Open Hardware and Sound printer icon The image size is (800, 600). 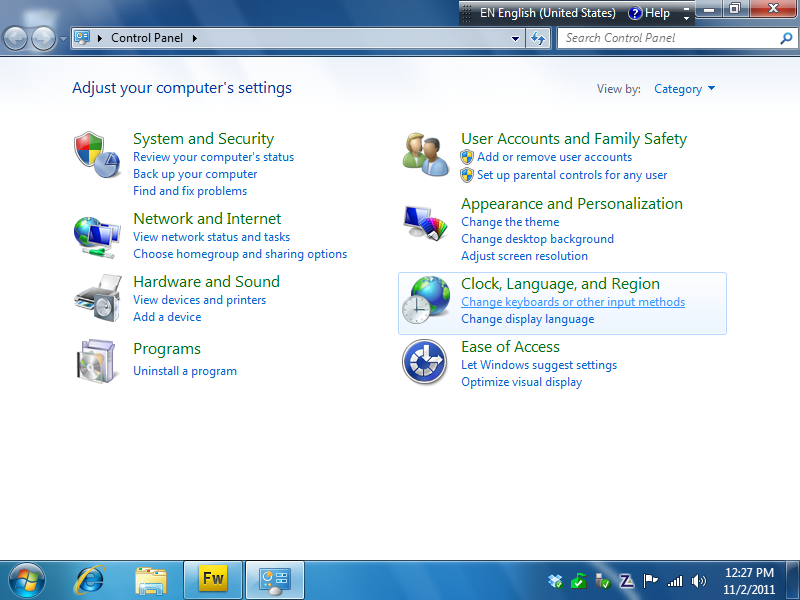tap(98, 298)
